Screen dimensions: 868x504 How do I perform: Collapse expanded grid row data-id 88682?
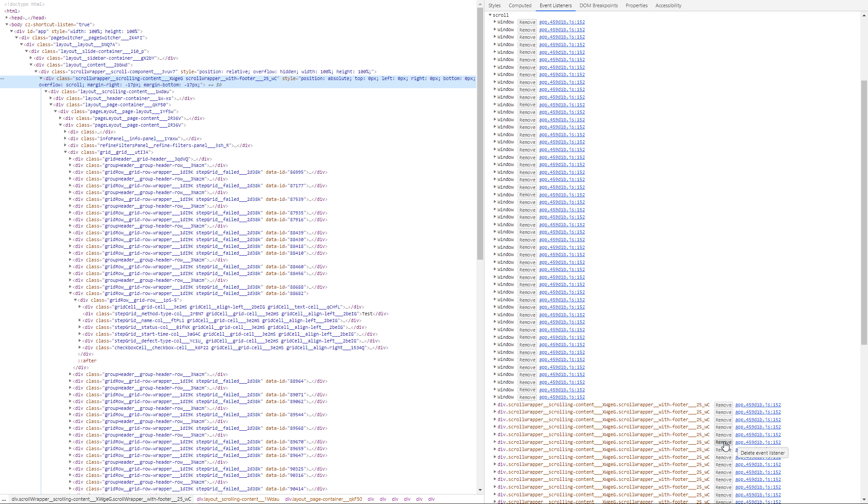pos(70,293)
